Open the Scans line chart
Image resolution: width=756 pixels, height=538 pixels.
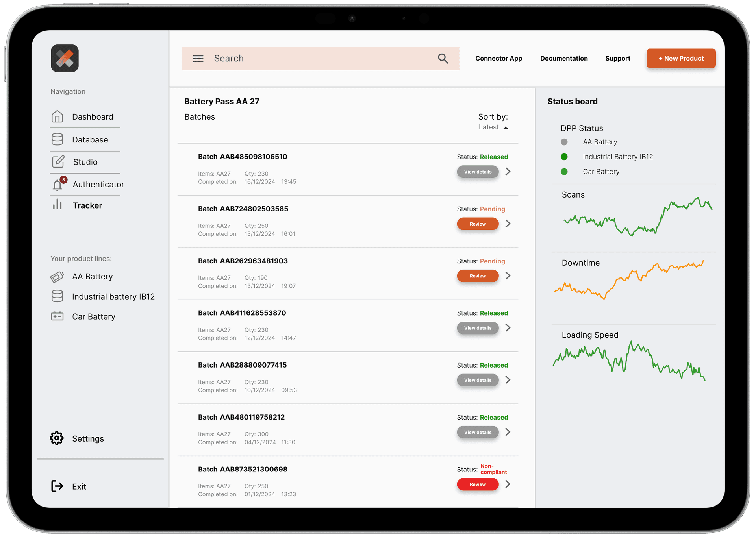pos(637,216)
